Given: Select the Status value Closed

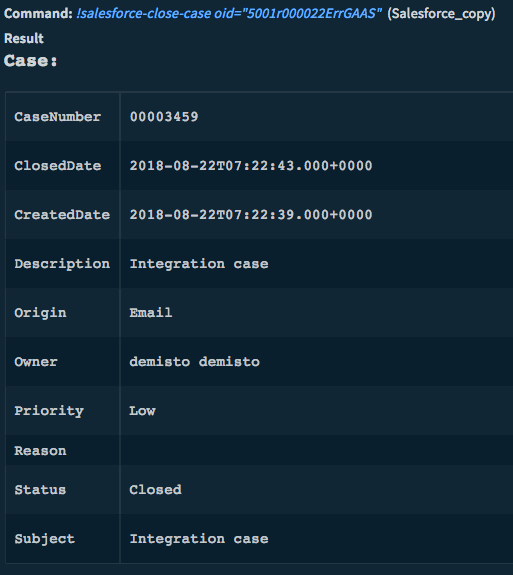Looking at the screenshot, I should 155,490.
